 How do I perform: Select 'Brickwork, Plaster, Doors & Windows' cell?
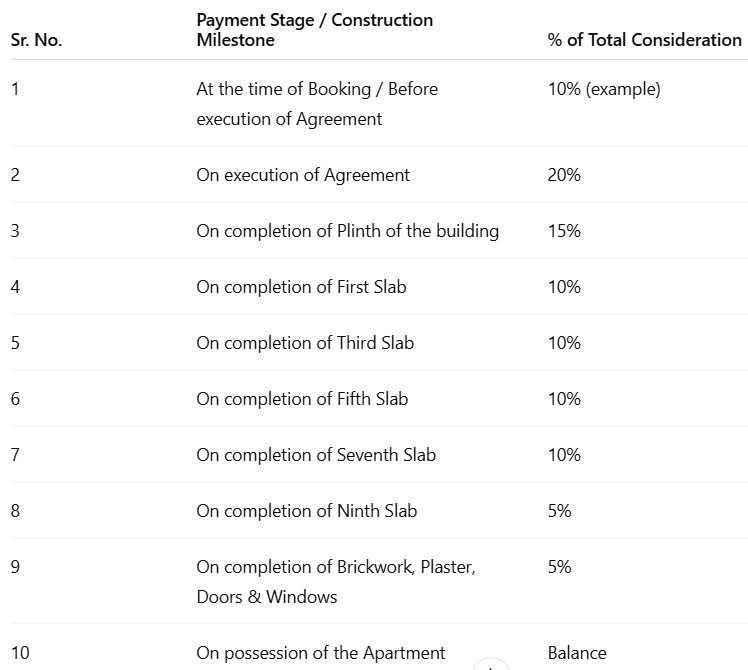pyautogui.click(x=335, y=582)
